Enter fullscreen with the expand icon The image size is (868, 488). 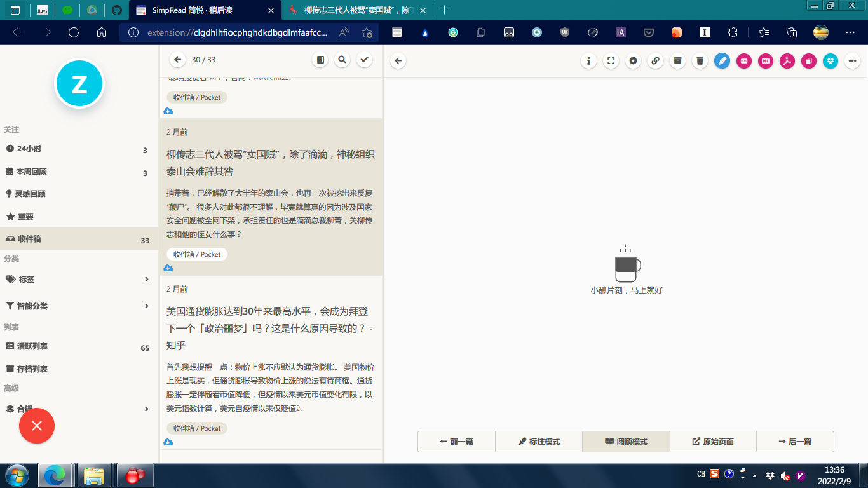611,61
